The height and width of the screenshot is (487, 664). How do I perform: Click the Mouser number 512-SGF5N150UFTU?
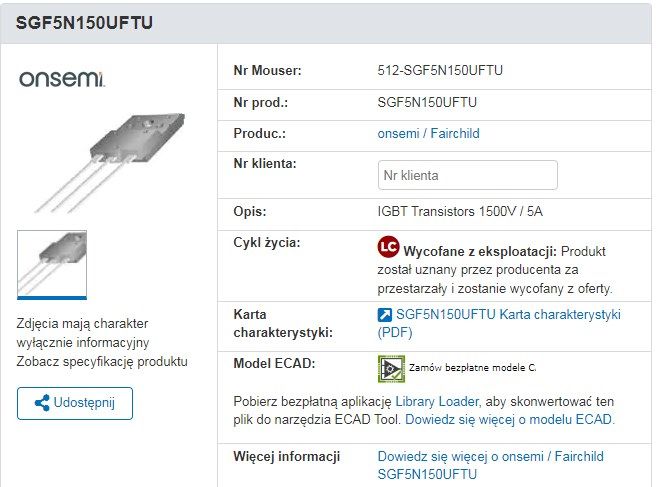[x=440, y=70]
